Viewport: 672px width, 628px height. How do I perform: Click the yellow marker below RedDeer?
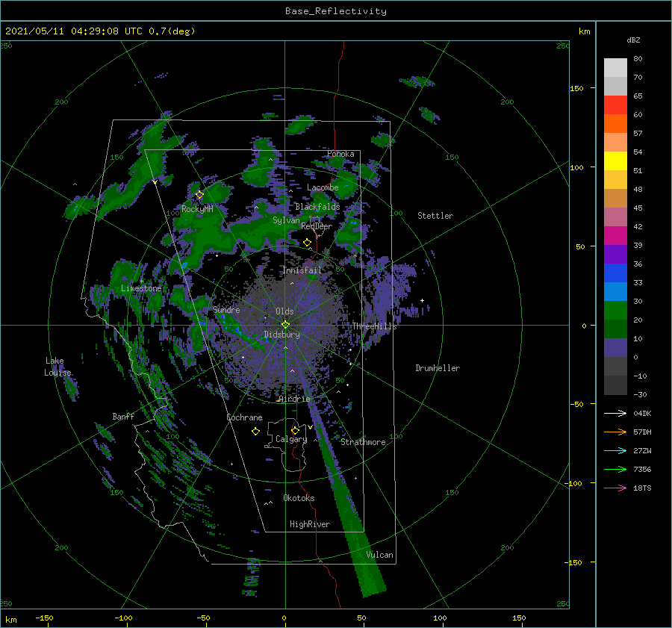pos(308,243)
